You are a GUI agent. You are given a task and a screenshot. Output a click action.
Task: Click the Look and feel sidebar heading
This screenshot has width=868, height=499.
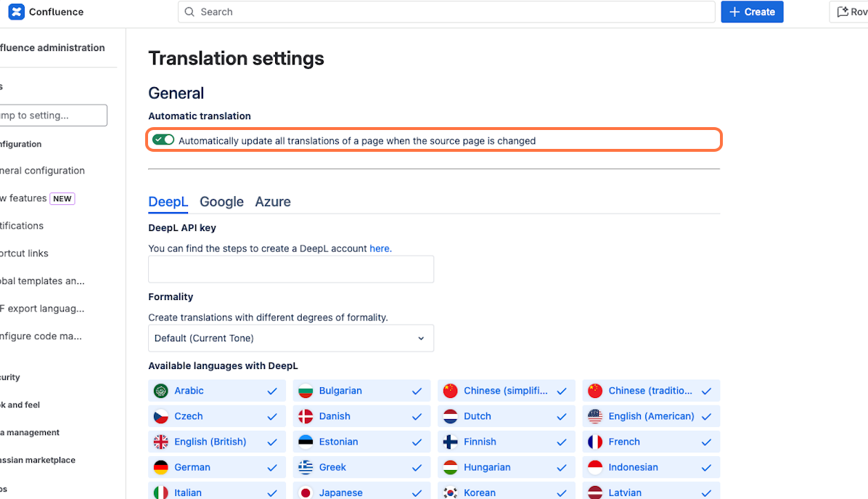tap(20, 405)
